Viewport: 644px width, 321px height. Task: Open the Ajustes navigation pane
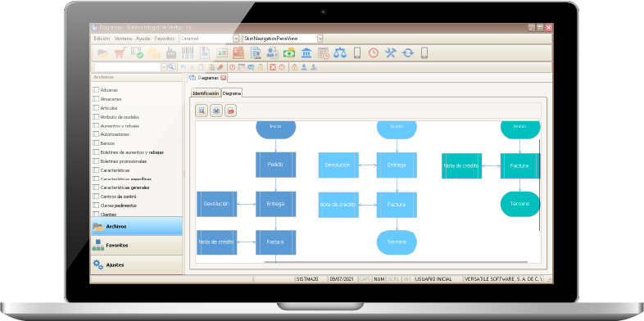pyautogui.click(x=136, y=264)
